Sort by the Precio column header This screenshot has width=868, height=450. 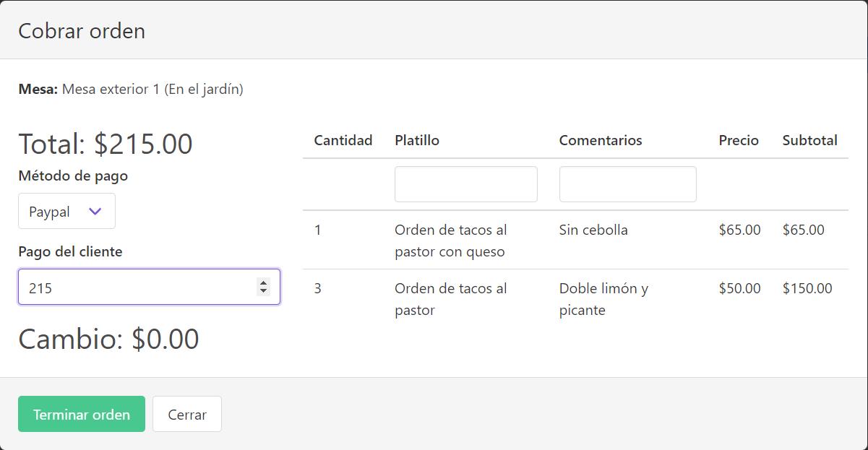click(x=739, y=140)
